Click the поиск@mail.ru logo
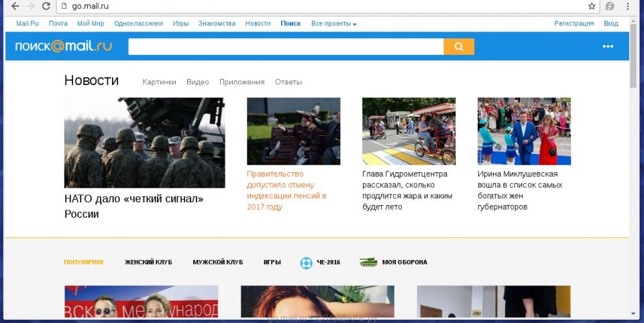Image resolution: width=644 pixels, height=323 pixels. point(63,46)
